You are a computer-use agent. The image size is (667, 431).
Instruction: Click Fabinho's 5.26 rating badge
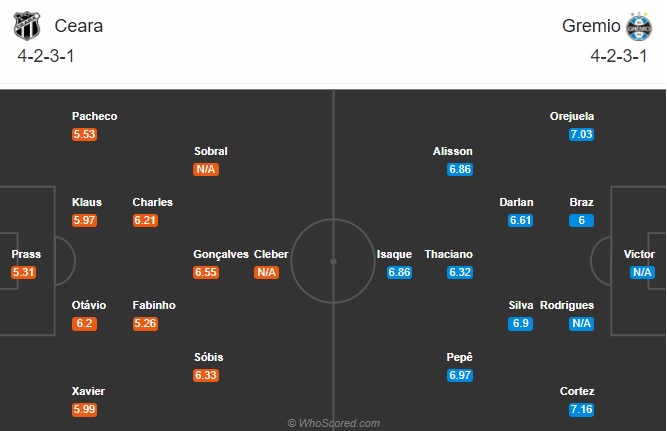pos(145,323)
